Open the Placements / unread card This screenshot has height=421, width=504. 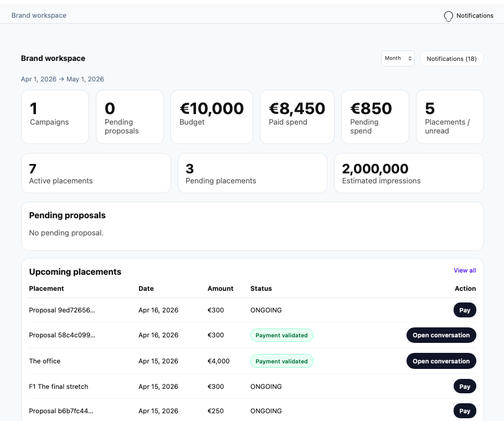(450, 117)
